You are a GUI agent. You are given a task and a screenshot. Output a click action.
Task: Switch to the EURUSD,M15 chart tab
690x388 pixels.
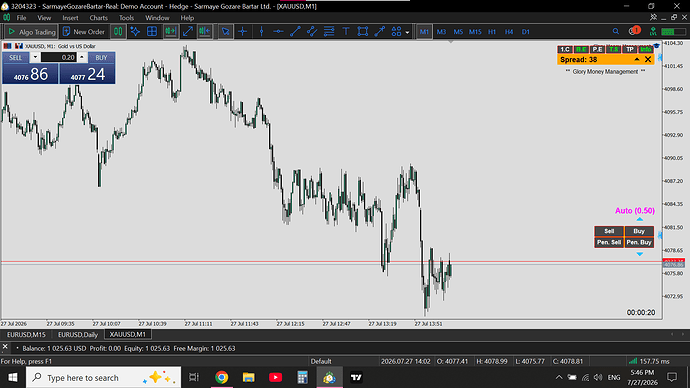[x=26, y=334]
